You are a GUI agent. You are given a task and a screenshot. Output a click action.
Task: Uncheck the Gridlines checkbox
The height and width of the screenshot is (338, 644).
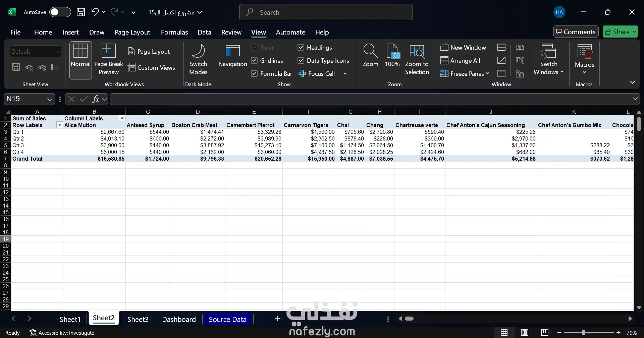254,61
